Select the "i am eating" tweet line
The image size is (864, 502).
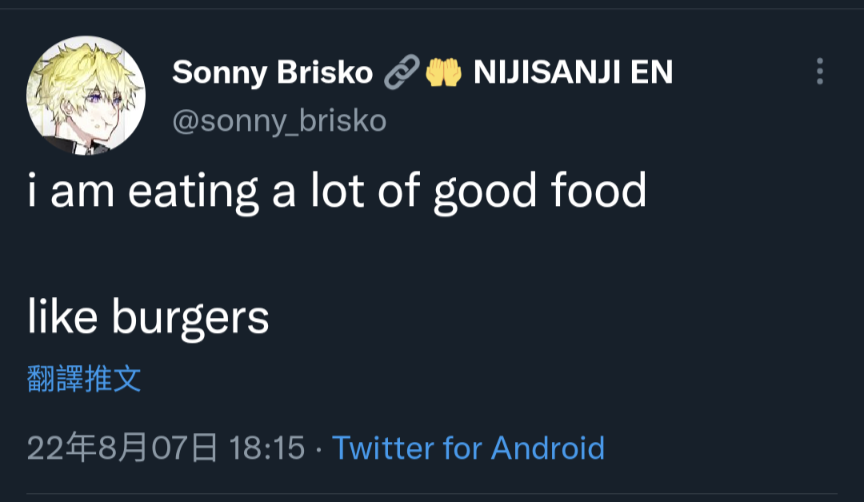pyautogui.click(x=337, y=191)
